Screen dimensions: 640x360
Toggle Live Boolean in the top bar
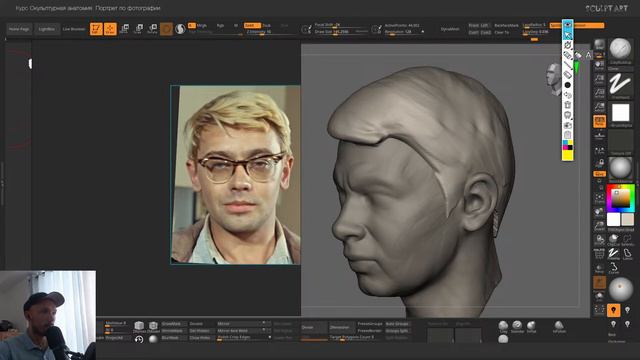tap(74, 29)
